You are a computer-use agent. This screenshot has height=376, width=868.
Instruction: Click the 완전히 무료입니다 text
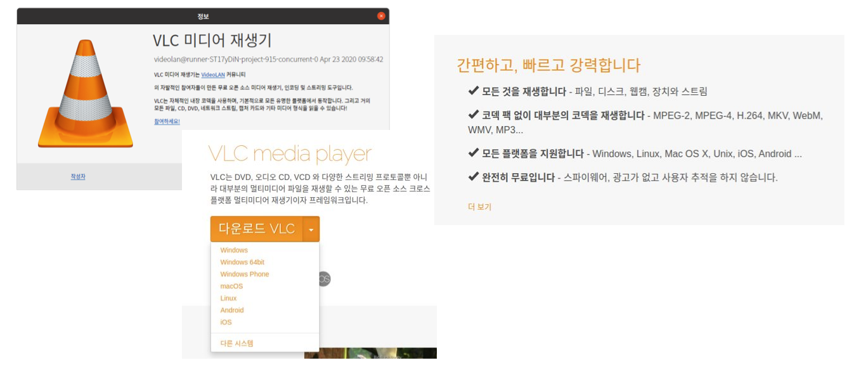click(518, 178)
